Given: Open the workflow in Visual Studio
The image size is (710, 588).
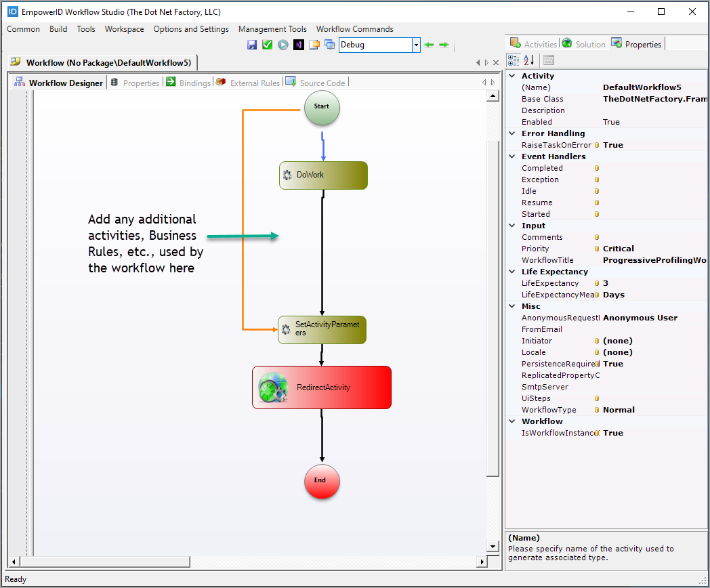Looking at the screenshot, I should coord(299,45).
